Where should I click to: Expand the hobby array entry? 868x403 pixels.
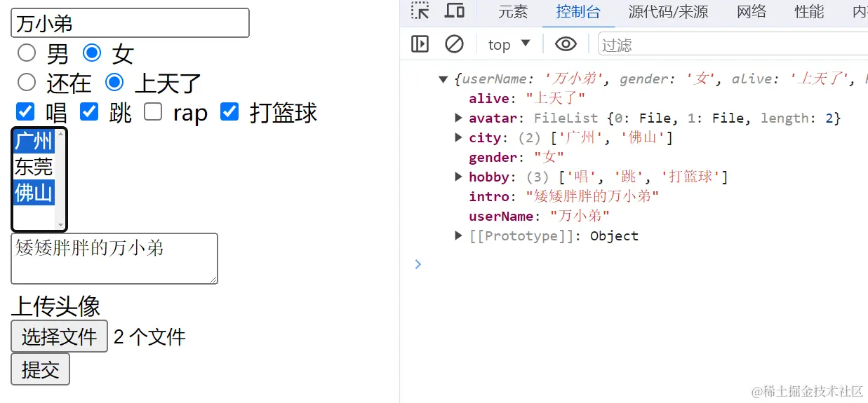click(x=459, y=177)
